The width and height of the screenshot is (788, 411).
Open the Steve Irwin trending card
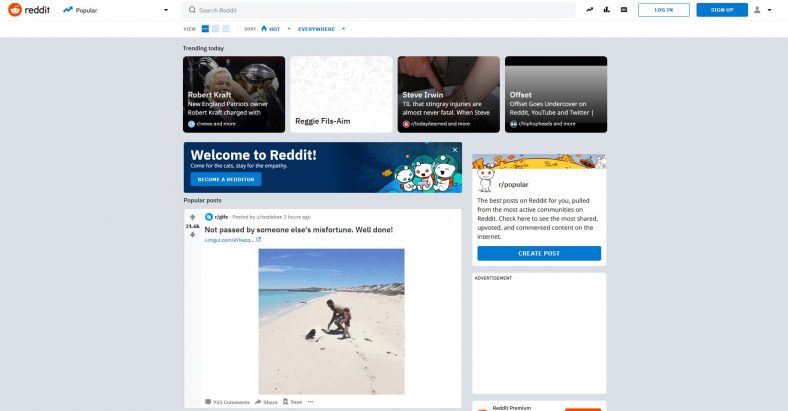coord(449,94)
